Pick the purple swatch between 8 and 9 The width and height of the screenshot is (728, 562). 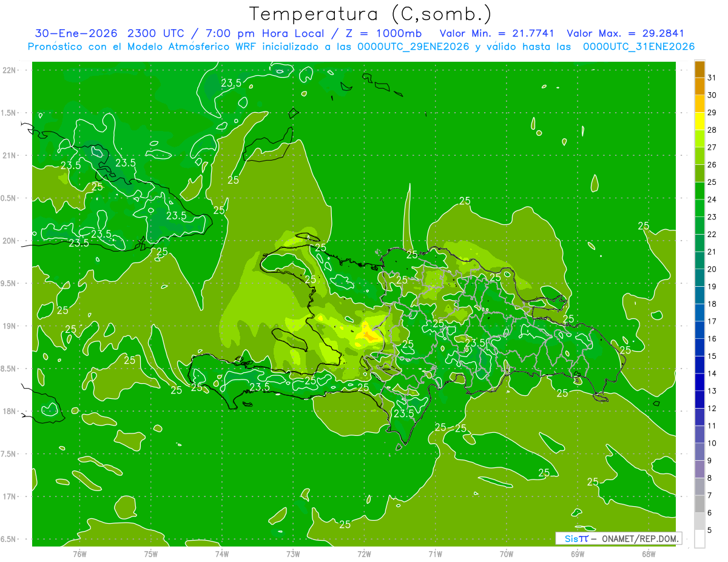(x=699, y=469)
